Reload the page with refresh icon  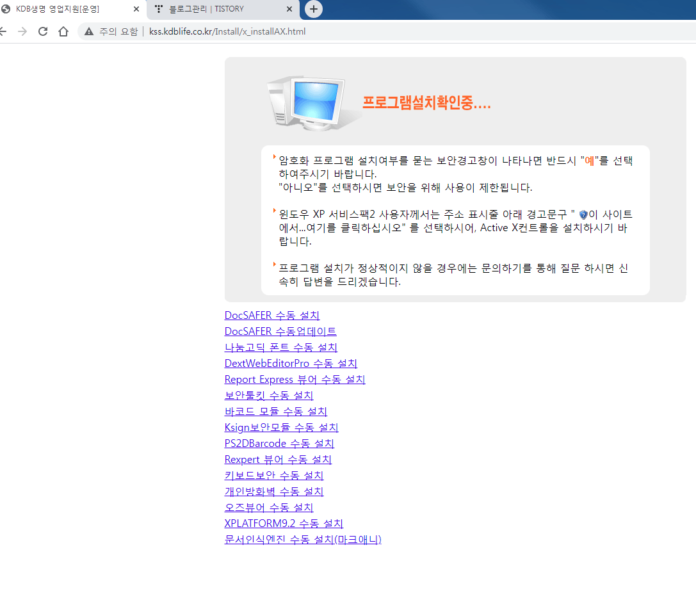(43, 31)
